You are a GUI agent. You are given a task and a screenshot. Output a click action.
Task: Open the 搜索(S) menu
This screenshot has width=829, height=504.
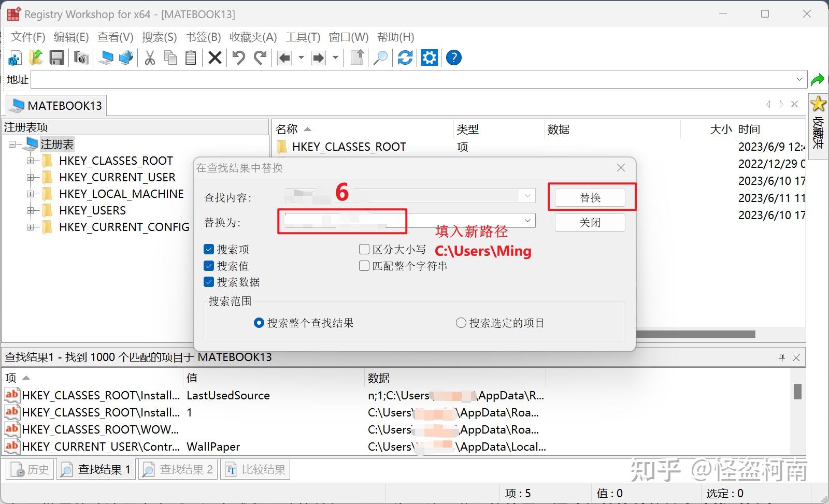tap(159, 37)
